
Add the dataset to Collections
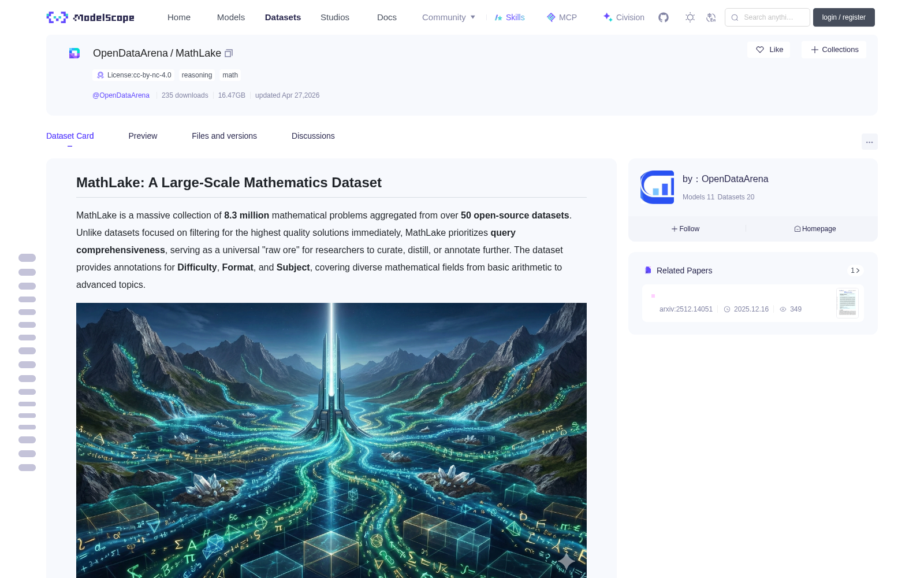coord(834,50)
